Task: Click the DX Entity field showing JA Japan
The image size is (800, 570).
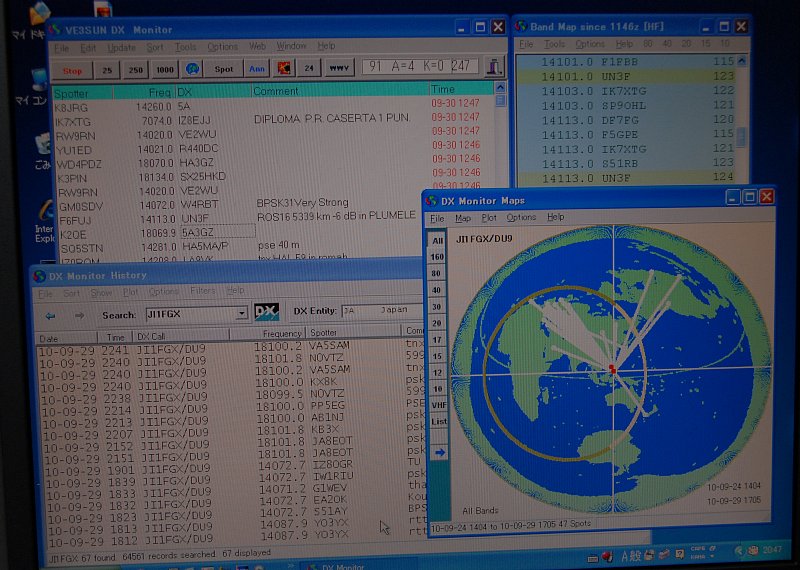Action: [383, 310]
